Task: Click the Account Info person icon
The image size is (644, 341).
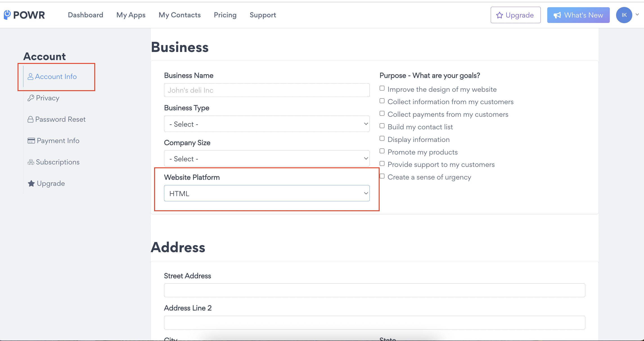Action: pyautogui.click(x=30, y=77)
